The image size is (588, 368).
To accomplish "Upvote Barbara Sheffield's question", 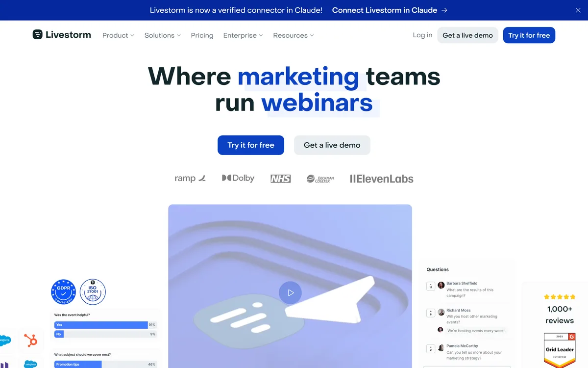I will pos(431,286).
